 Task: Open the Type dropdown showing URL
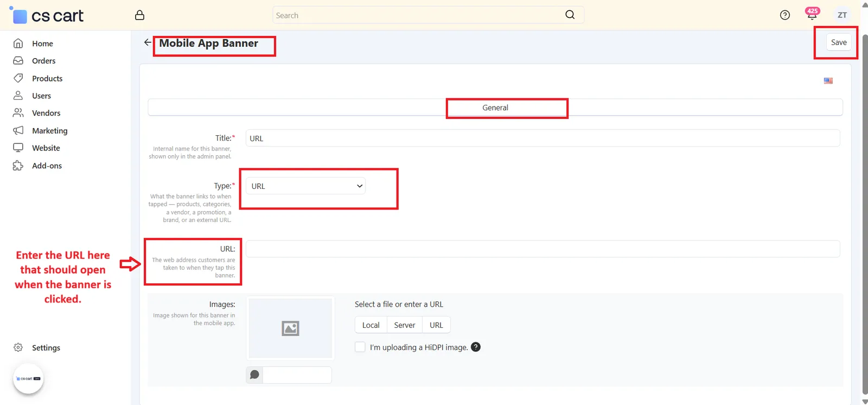point(305,186)
